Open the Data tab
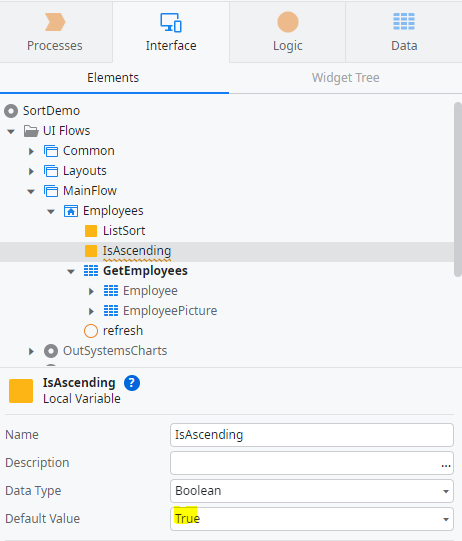Image resolution: width=462 pixels, height=541 pixels. (x=404, y=32)
